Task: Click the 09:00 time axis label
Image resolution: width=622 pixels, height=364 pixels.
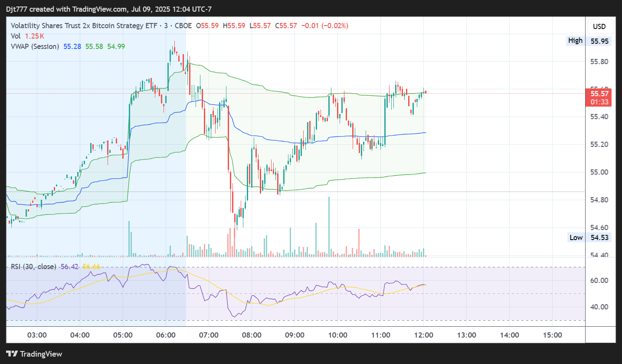Action: coord(295,335)
